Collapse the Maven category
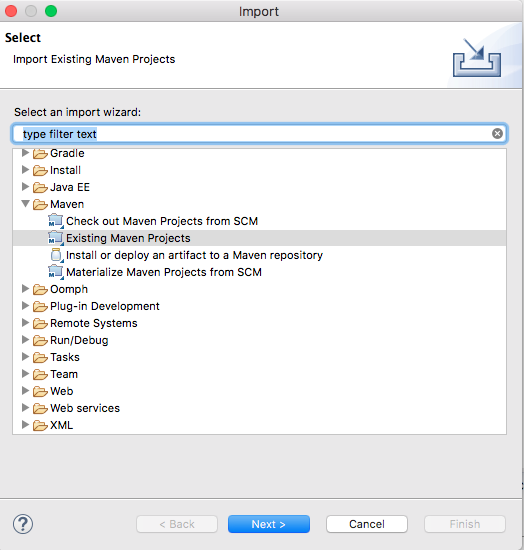Screen dimensions: 524x550 (25, 204)
